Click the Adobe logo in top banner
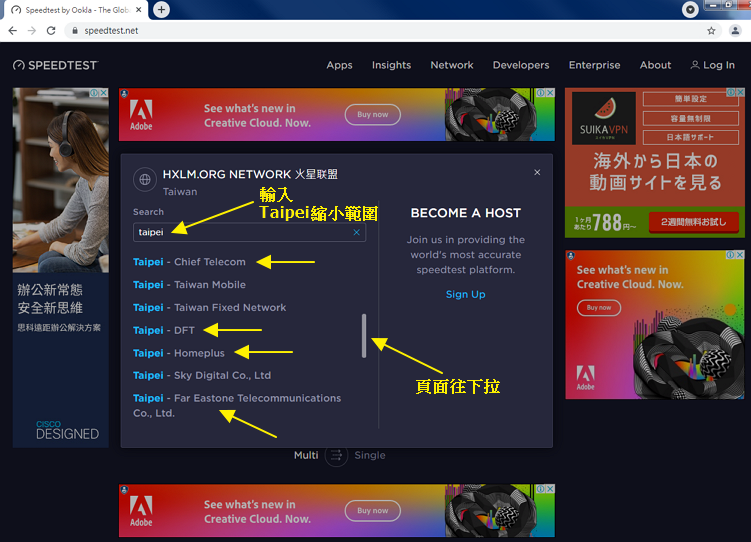Viewport: 751px width, 542px height. pyautogui.click(x=141, y=115)
